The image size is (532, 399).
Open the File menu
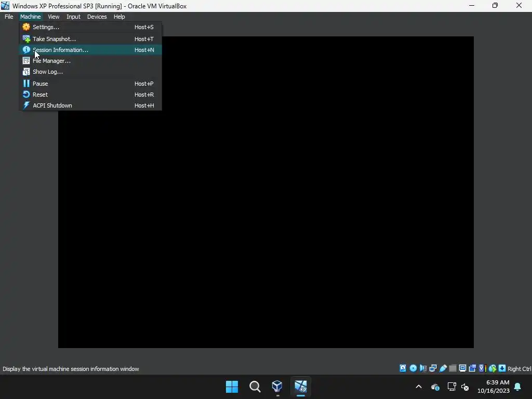tap(9, 17)
